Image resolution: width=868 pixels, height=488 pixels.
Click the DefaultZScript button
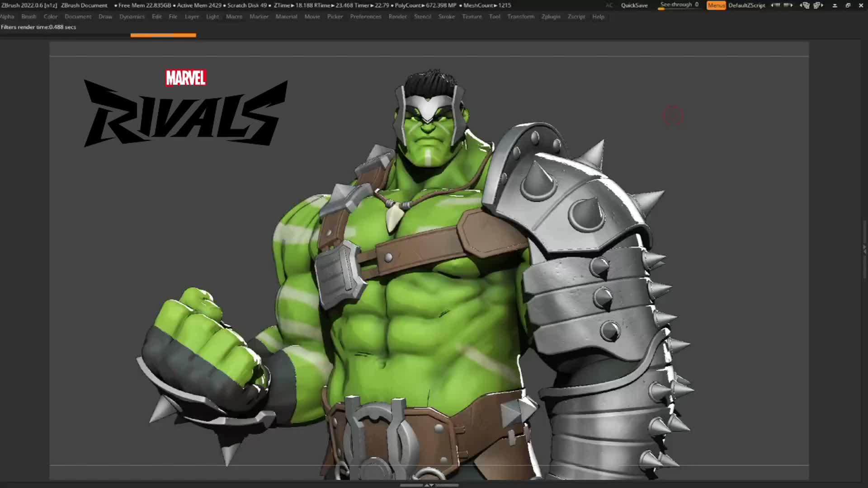[x=746, y=5]
